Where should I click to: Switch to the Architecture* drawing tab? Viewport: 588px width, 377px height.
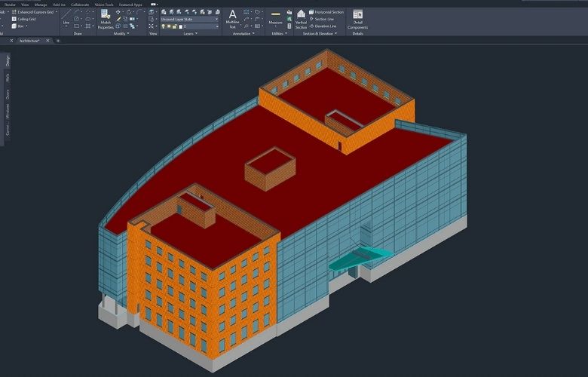(29, 41)
